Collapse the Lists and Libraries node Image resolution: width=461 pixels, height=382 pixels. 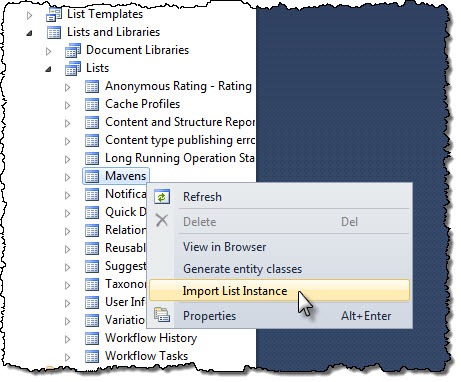30,33
